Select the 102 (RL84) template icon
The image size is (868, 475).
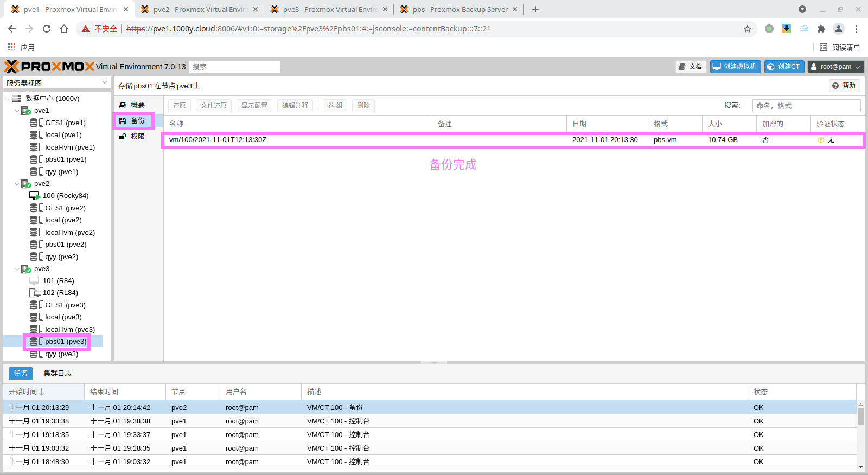pos(35,293)
